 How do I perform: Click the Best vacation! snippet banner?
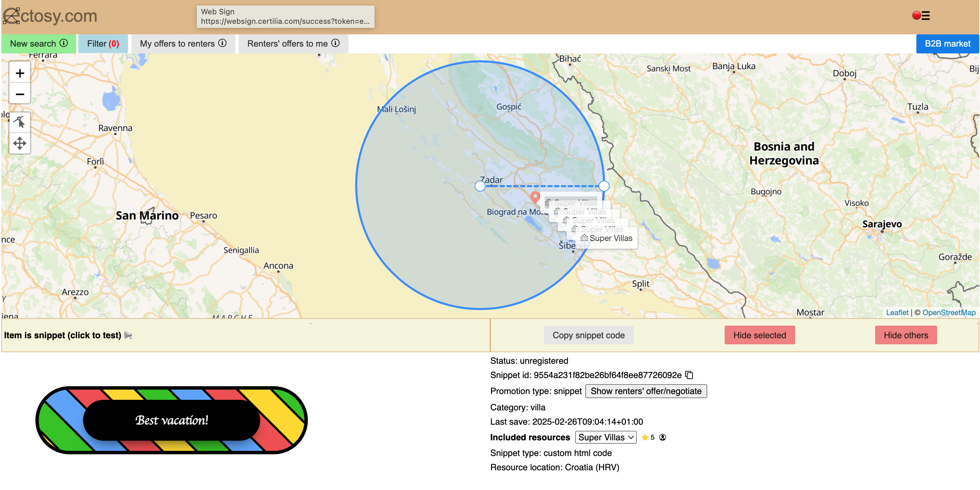172,420
